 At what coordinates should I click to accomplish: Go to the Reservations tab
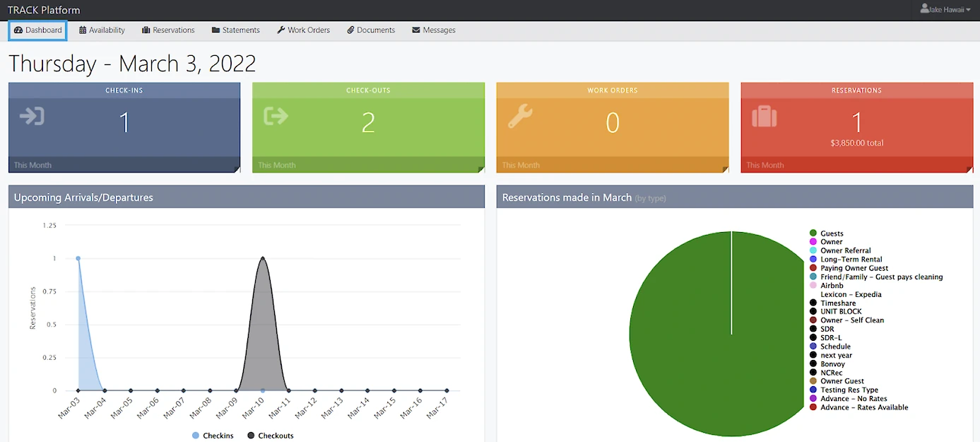168,30
